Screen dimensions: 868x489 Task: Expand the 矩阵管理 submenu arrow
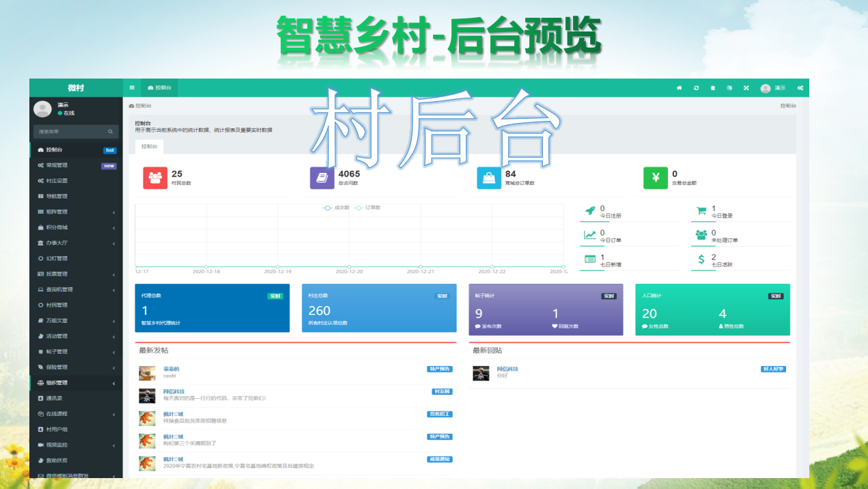click(x=114, y=212)
